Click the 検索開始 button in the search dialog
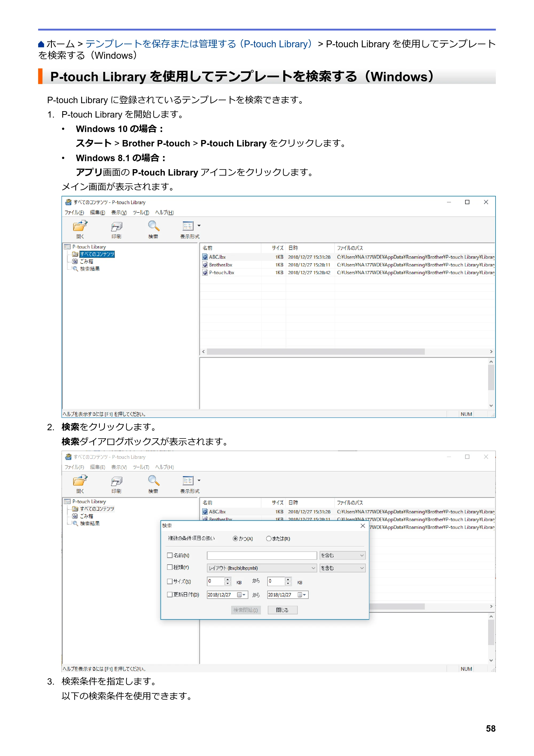534x756 pixels. (x=246, y=610)
